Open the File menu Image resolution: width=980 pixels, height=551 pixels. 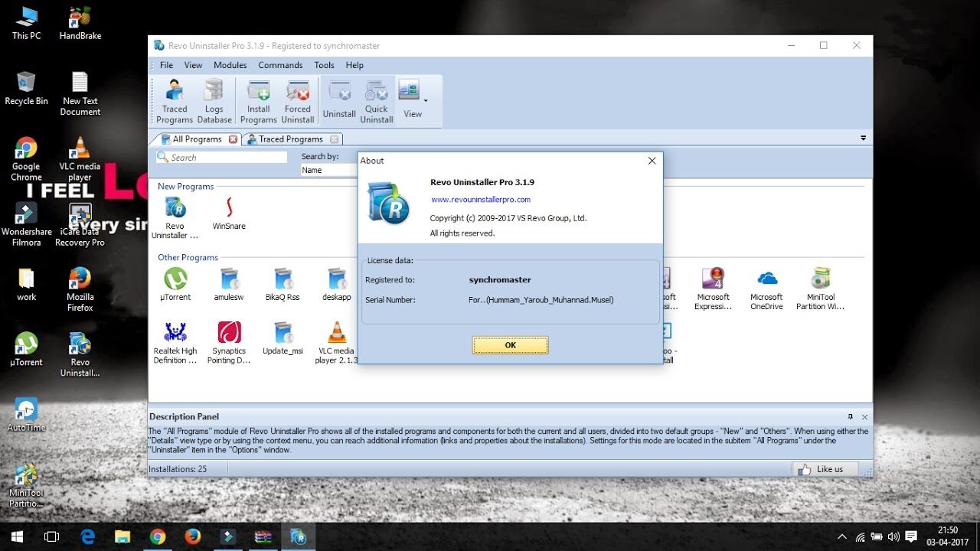tap(166, 65)
